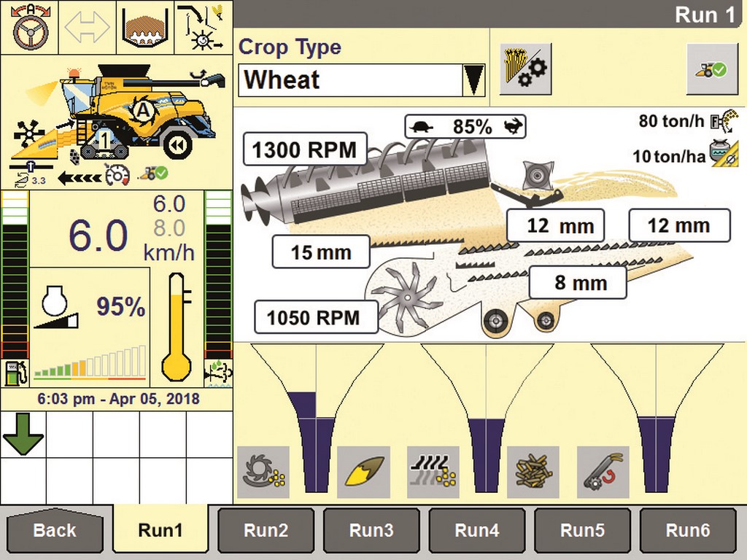Click the DEF fluid level icon
Image resolution: width=747 pixels, height=560 pixels.
[x=218, y=373]
